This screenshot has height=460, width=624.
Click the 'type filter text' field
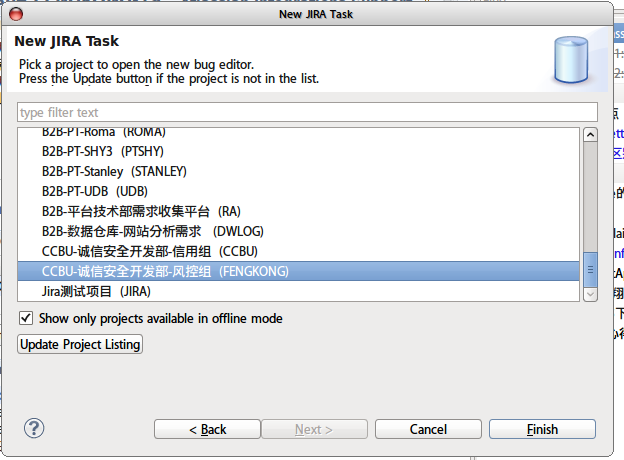coord(306,112)
